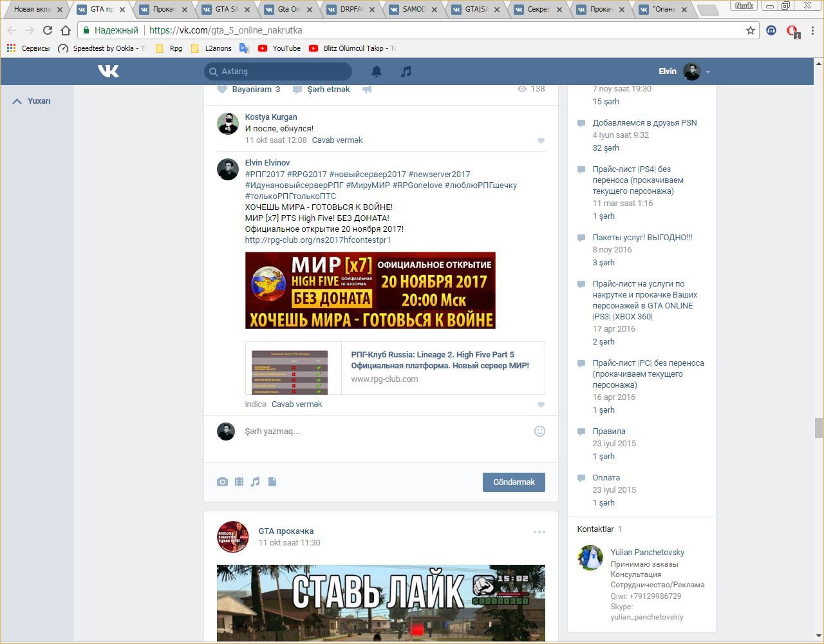
Task: Open the Оплата discussion topic
Action: coord(606,478)
